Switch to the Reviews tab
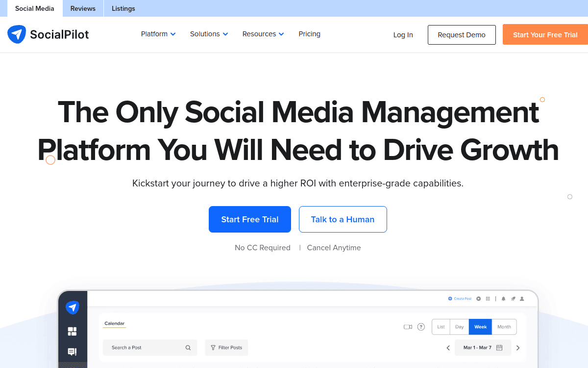Viewport: 588px width, 368px height. click(x=82, y=8)
